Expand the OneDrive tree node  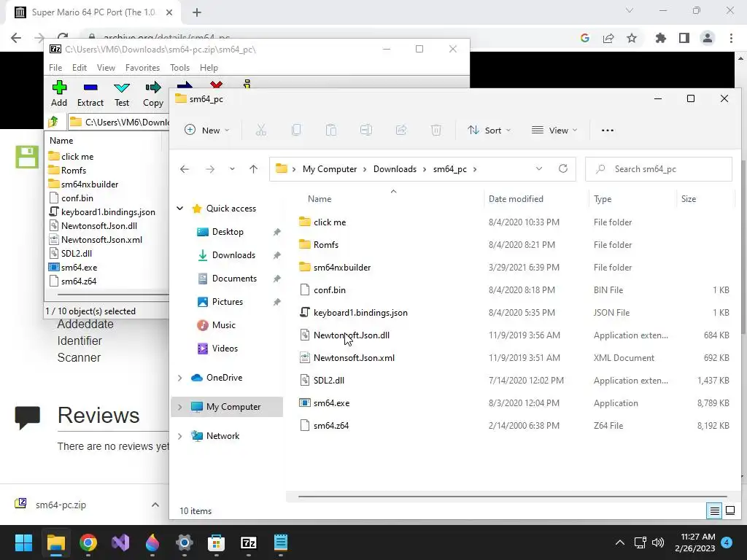[x=179, y=378]
